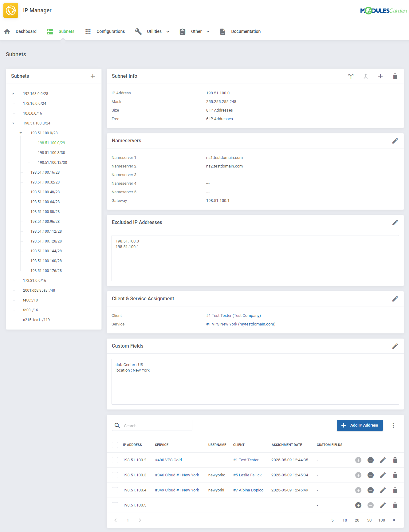
Task: Select the checkbox for IP 198.51.100.5
Action: point(115,505)
